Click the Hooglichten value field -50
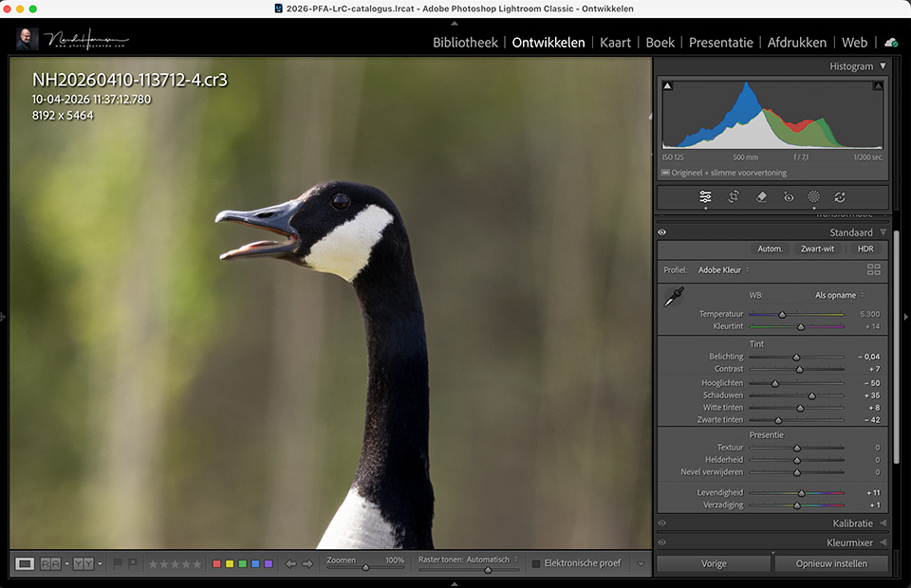The width and height of the screenshot is (911, 588). pyautogui.click(x=871, y=383)
